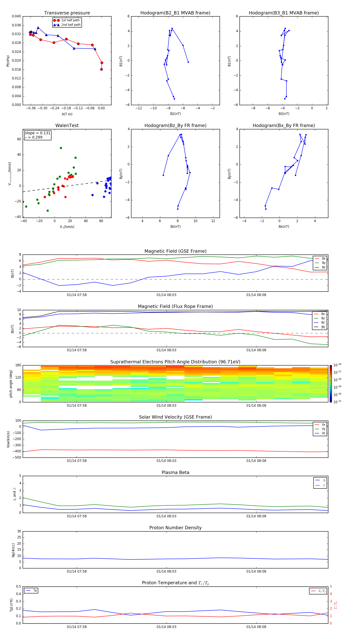Click the 'Pt(nPa)' y-axis label
This screenshot has height=644, width=351.
click(x=8, y=61)
